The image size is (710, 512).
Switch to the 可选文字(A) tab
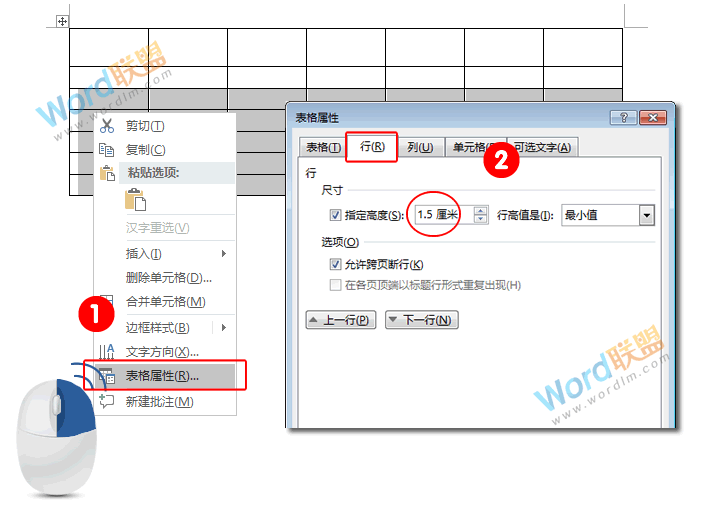click(542, 147)
